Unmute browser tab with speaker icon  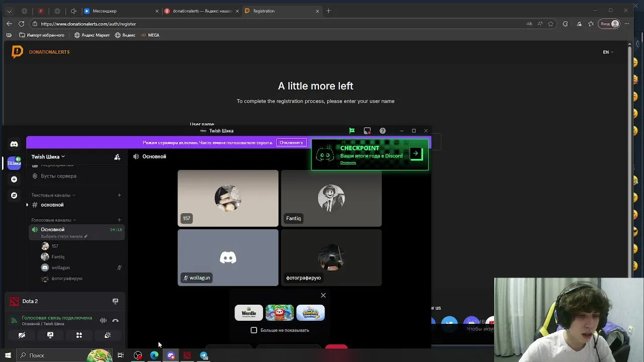point(73,11)
